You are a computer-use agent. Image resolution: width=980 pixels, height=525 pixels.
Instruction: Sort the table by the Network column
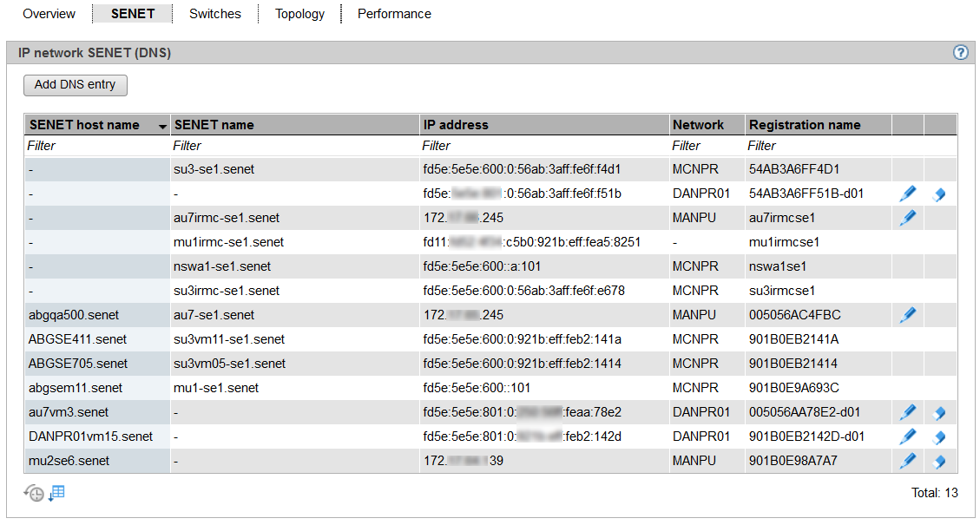[x=698, y=125]
